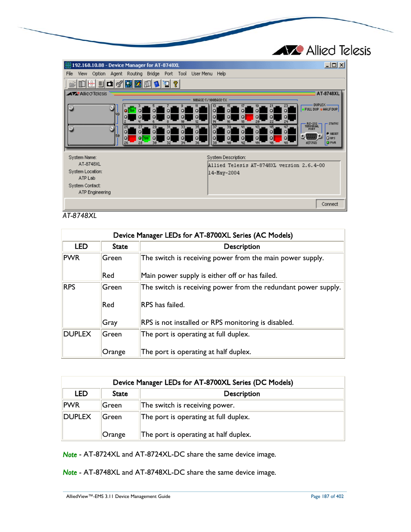Image resolution: width=411 pixels, height=532 pixels.
Task: Select port 48 on the switch image
Action: [x=292, y=138]
